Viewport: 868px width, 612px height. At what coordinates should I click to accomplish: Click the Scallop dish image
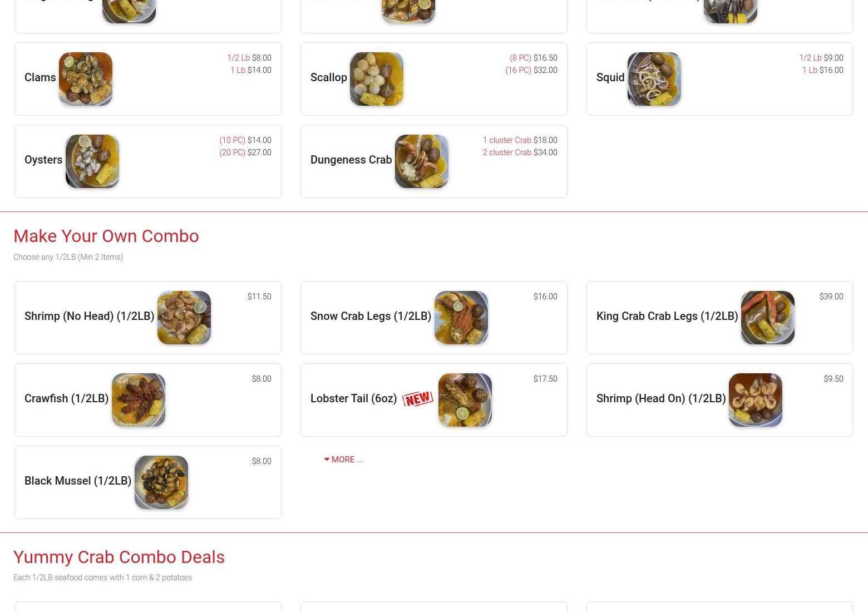click(377, 79)
